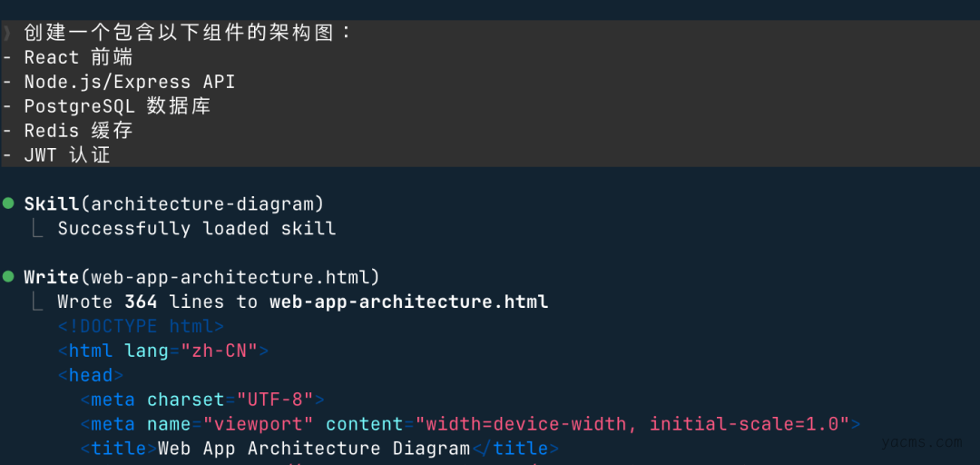The width and height of the screenshot is (980, 465).
Task: Click the "Web App Architecture Diagram" title text
Action: tap(314, 449)
